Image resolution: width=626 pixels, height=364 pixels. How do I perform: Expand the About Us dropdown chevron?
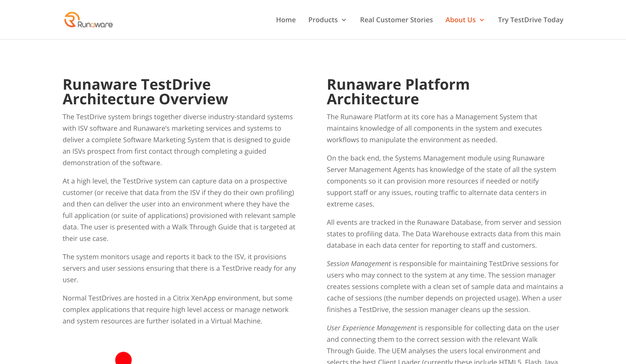(x=482, y=20)
